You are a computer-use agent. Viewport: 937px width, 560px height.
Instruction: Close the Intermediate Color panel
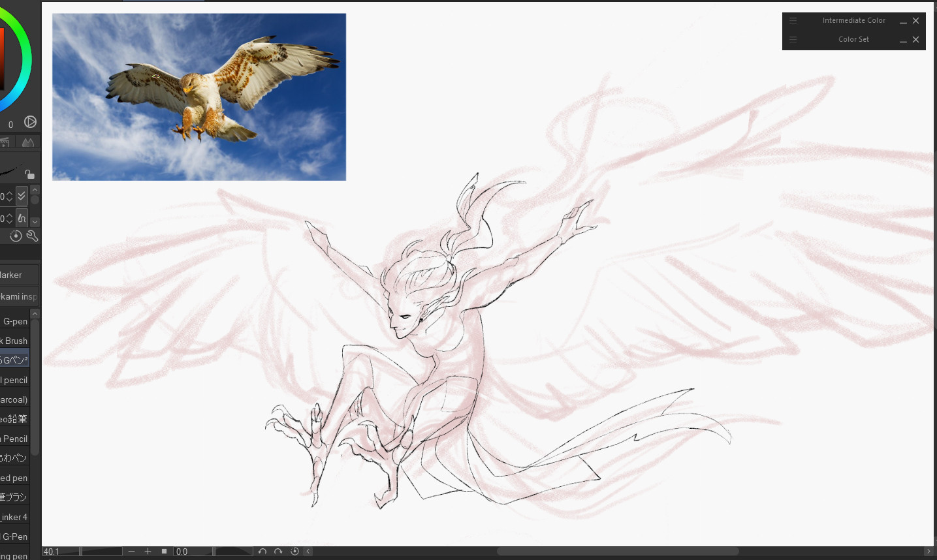tap(915, 21)
